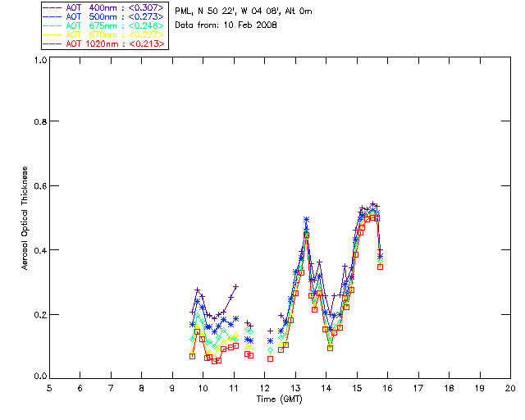Click the 'Data from: 10 Feb 2008' text
The width and height of the screenshot is (525, 420).
coord(226,25)
